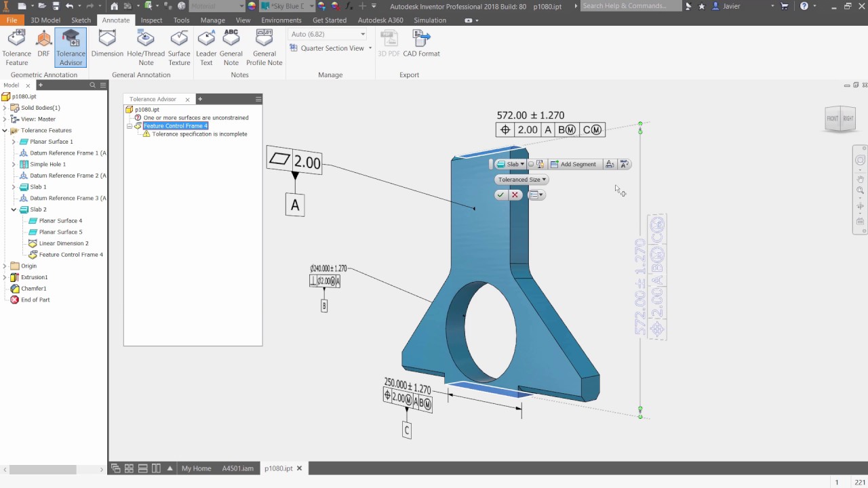This screenshot has width=868, height=488.
Task: Open the mini-toolbar options list dropdown
Action: pos(536,195)
